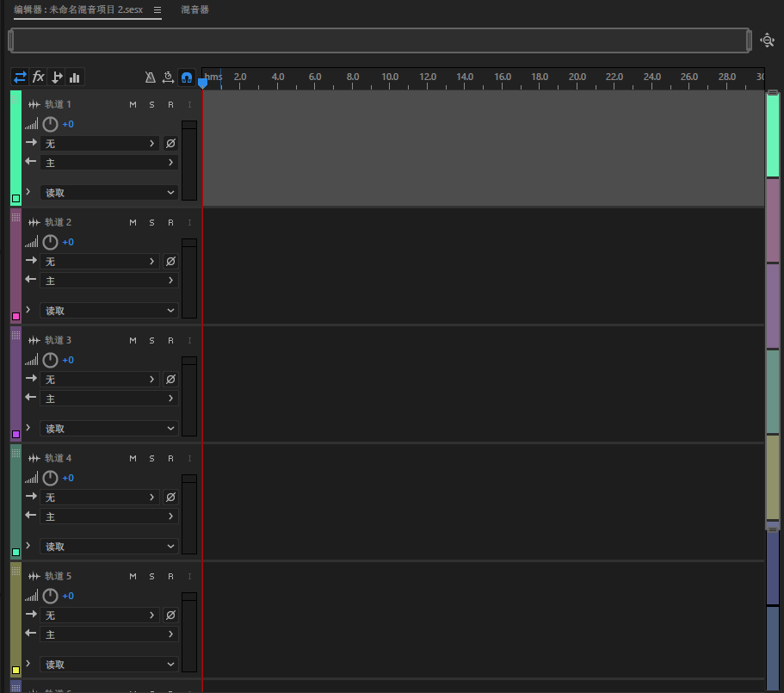Mute 轨道 4 with M
The width and height of the screenshot is (784, 693).
(x=133, y=459)
